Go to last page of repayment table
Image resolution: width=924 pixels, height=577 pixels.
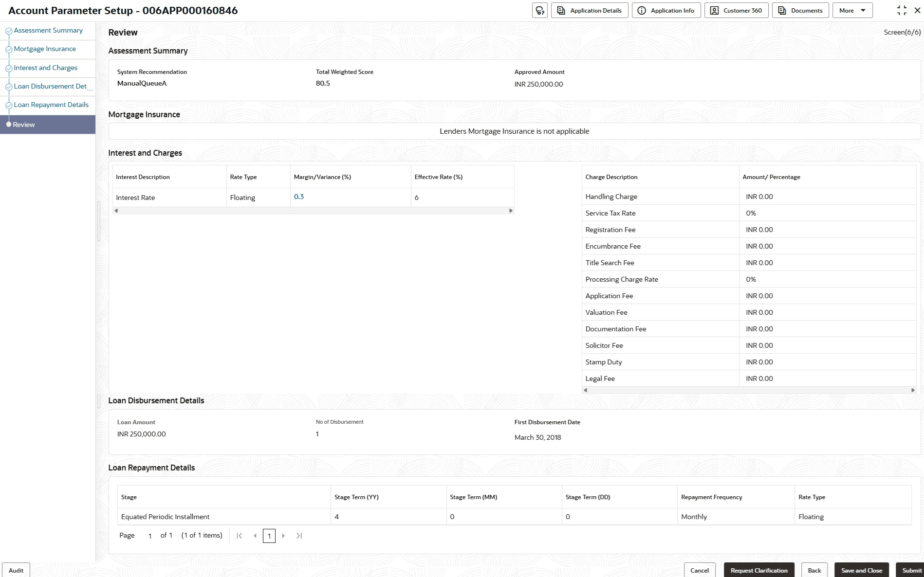click(x=299, y=536)
